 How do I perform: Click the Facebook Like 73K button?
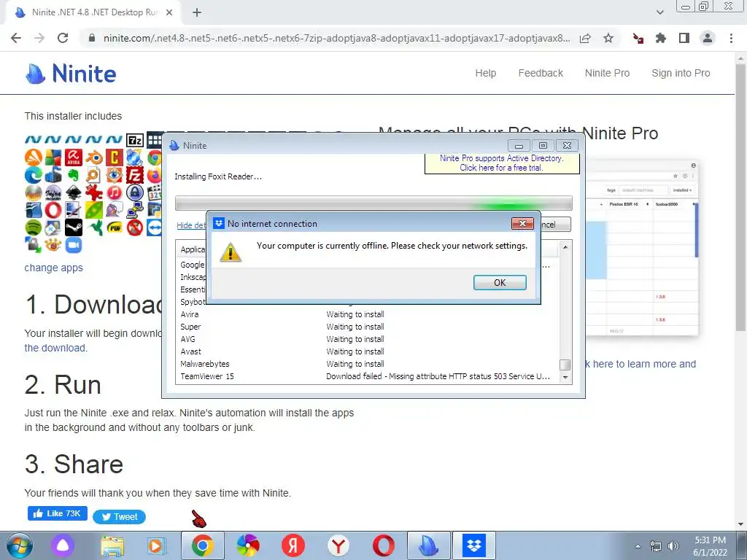click(x=57, y=513)
